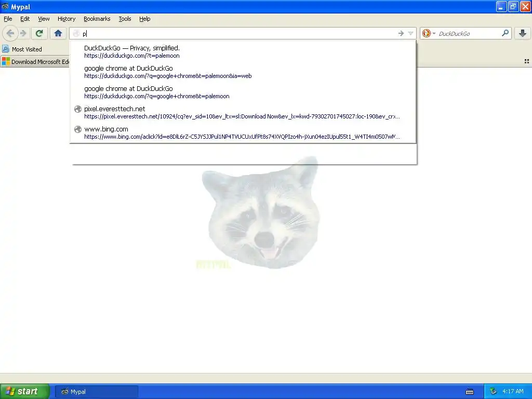Open the View menu

tap(44, 19)
